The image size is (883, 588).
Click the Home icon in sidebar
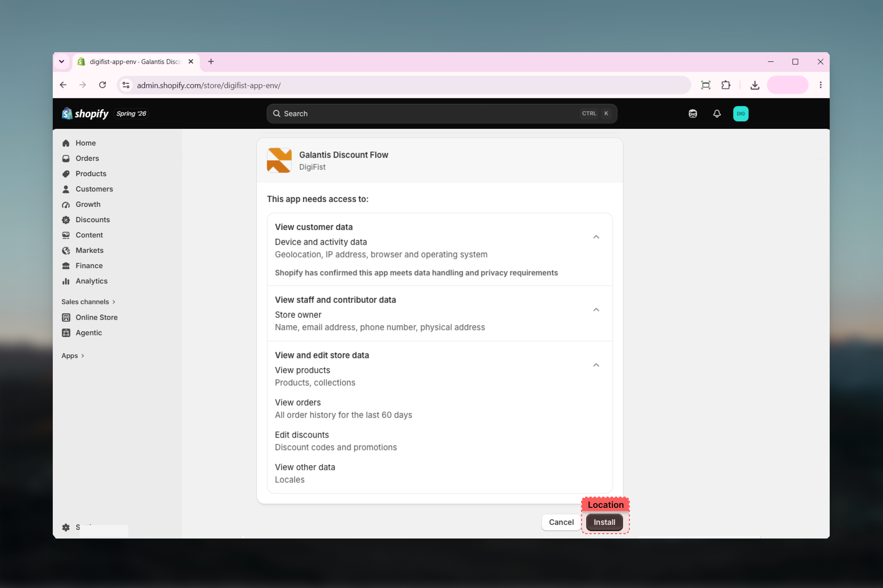(x=66, y=143)
